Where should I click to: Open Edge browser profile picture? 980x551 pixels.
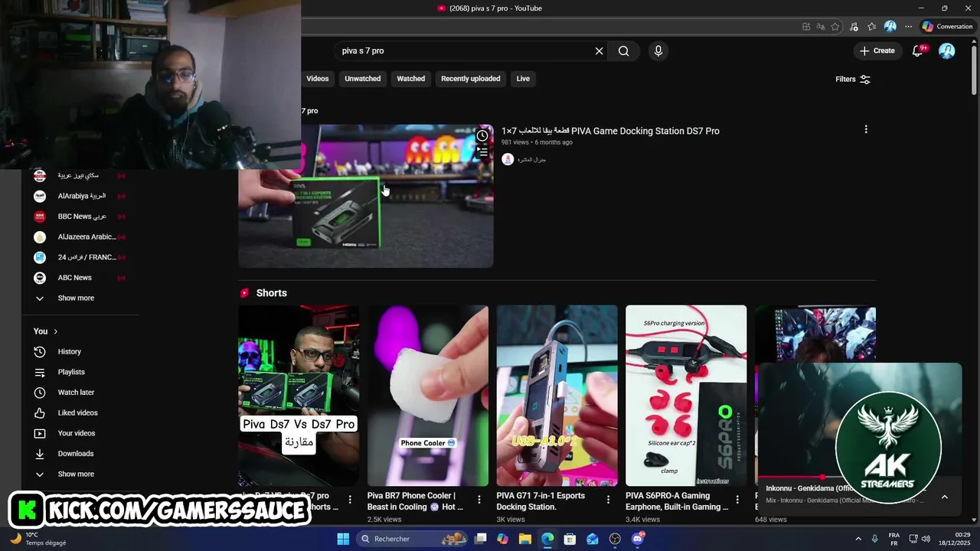[890, 27]
